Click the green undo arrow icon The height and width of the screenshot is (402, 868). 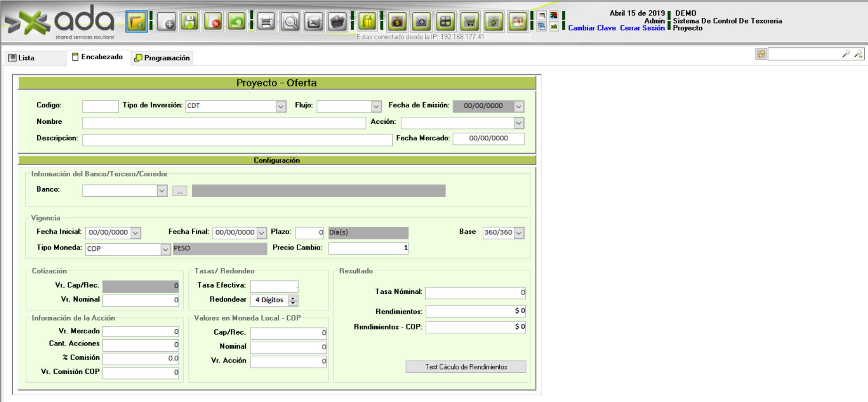click(237, 22)
